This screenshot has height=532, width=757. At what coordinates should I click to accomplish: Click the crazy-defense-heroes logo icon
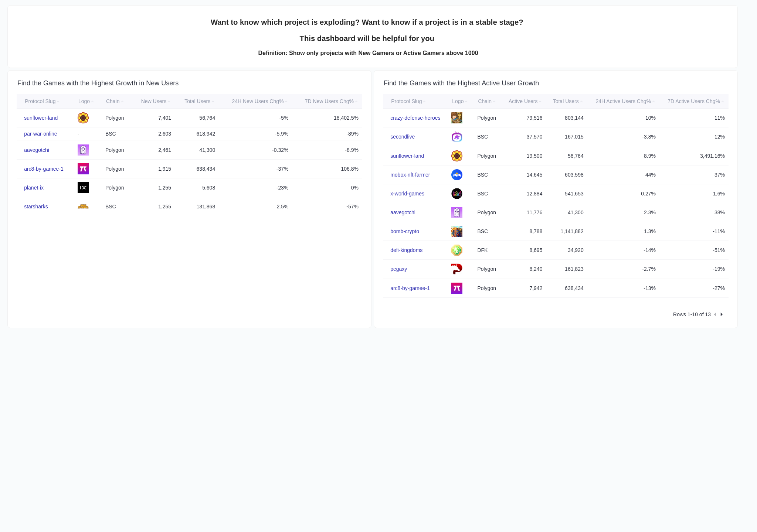point(456,118)
